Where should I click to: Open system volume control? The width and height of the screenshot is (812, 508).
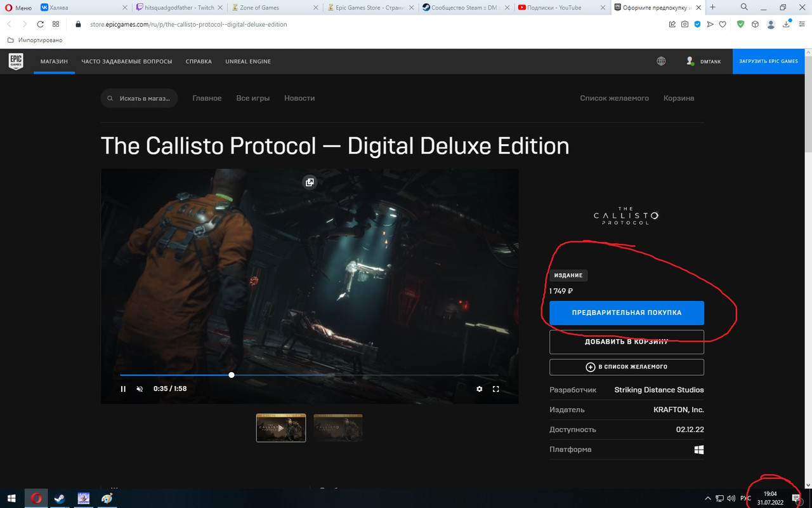[731, 498]
